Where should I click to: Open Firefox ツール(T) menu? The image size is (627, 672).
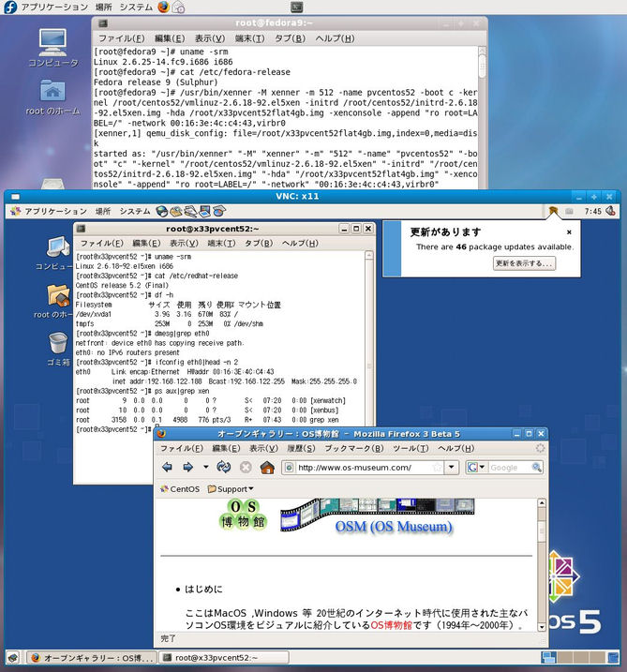[x=411, y=448]
